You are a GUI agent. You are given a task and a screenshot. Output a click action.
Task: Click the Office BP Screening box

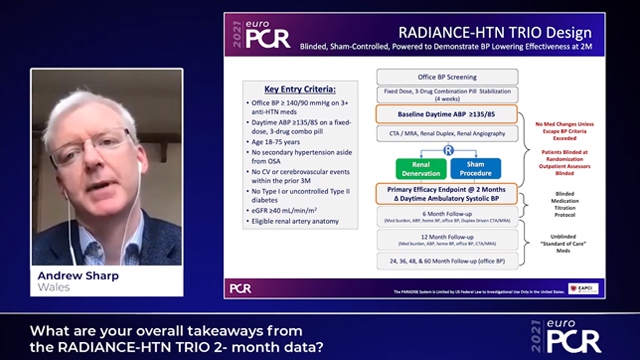click(x=447, y=77)
